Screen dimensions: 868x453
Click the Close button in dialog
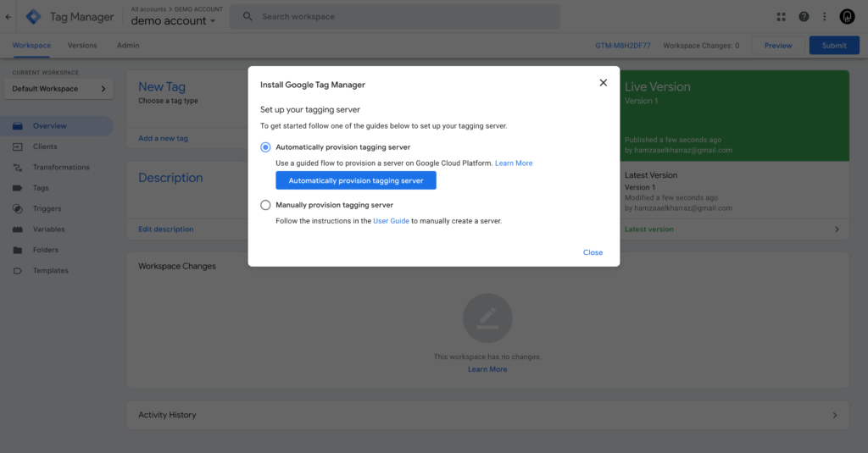point(593,252)
